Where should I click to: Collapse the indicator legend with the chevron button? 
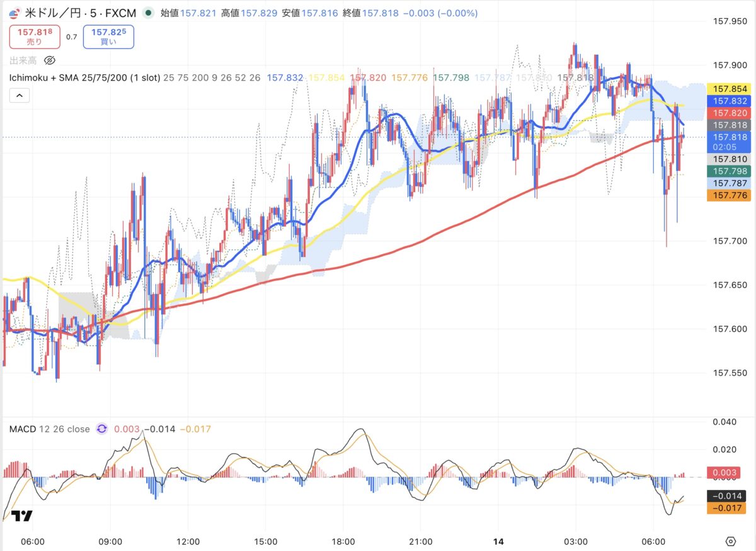click(19, 95)
